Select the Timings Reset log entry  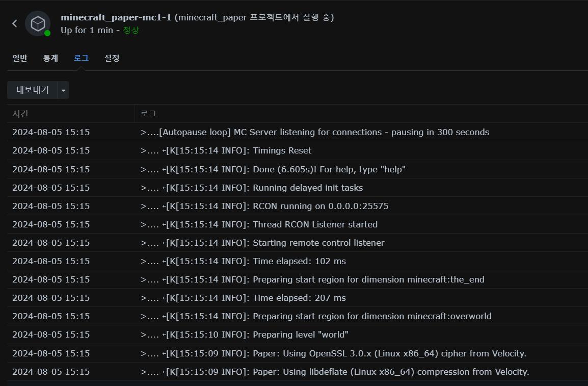[x=282, y=151]
